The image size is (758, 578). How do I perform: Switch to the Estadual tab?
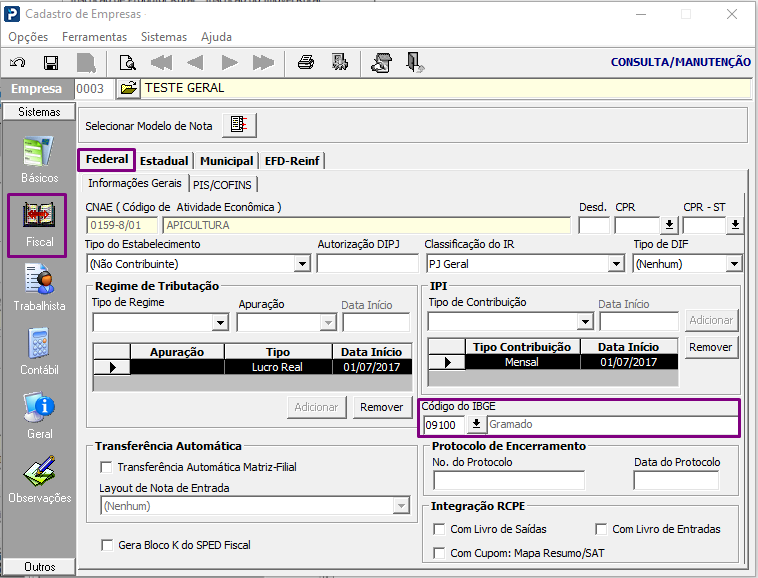tap(164, 161)
